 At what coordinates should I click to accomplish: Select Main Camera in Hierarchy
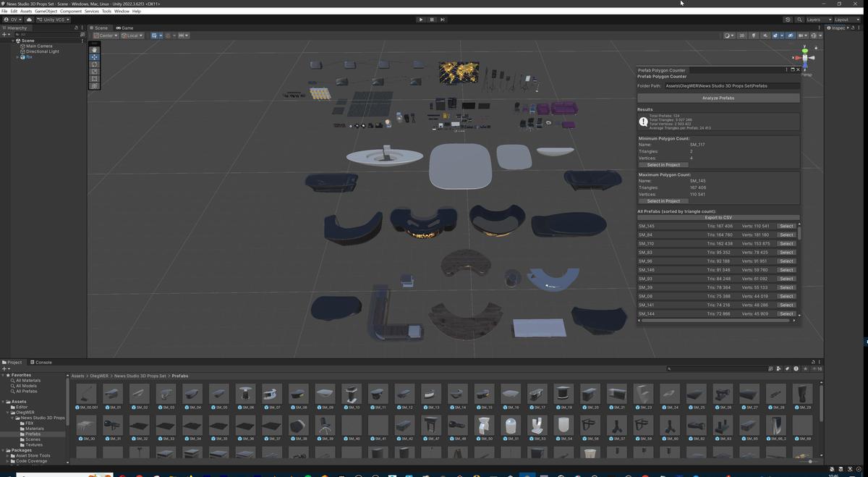pos(39,46)
